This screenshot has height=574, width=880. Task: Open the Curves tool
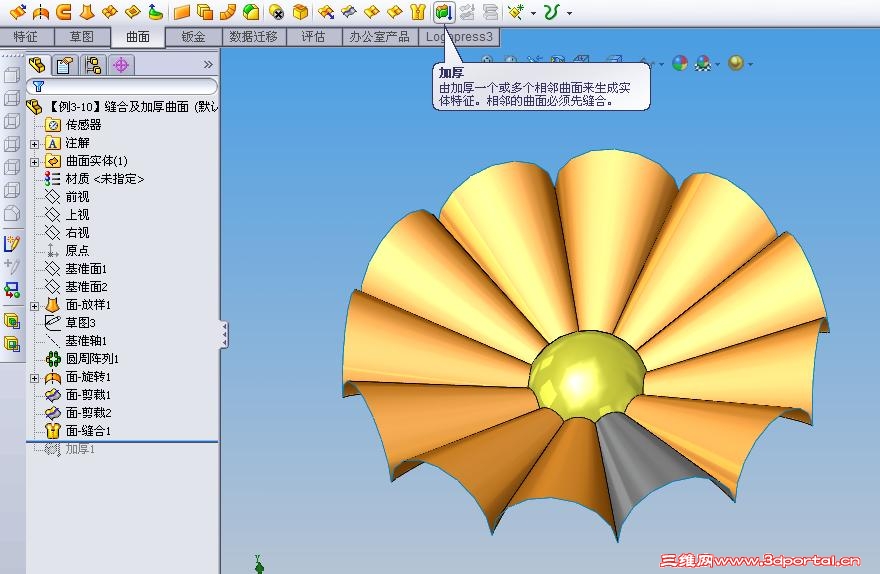click(x=552, y=11)
